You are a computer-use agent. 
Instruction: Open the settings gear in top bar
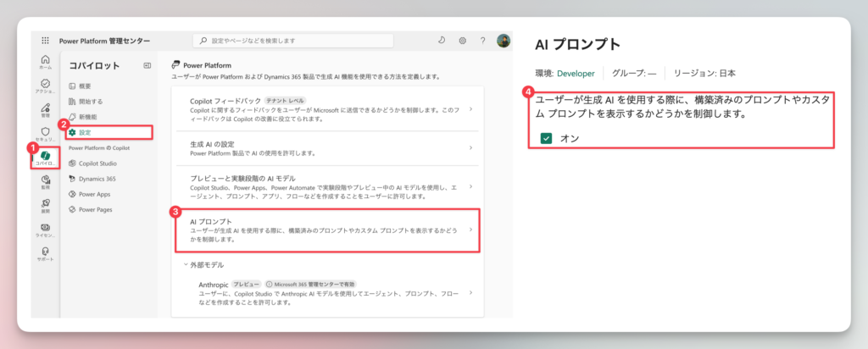pos(463,40)
